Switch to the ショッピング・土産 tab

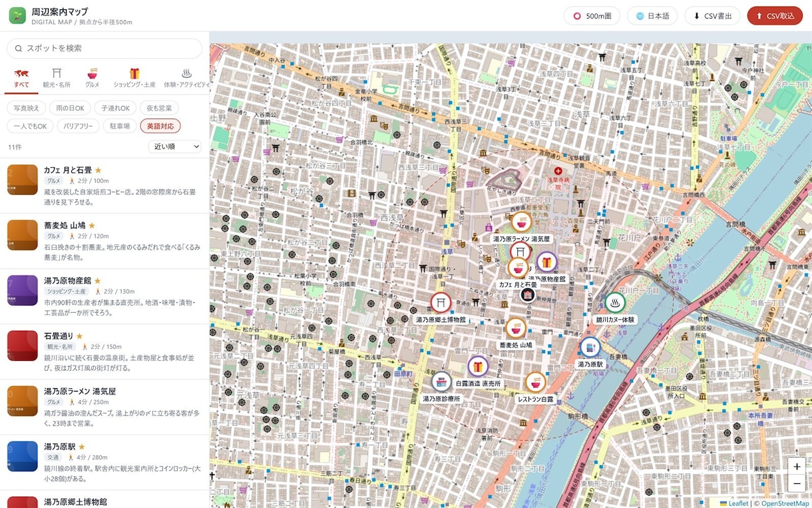tap(134, 79)
